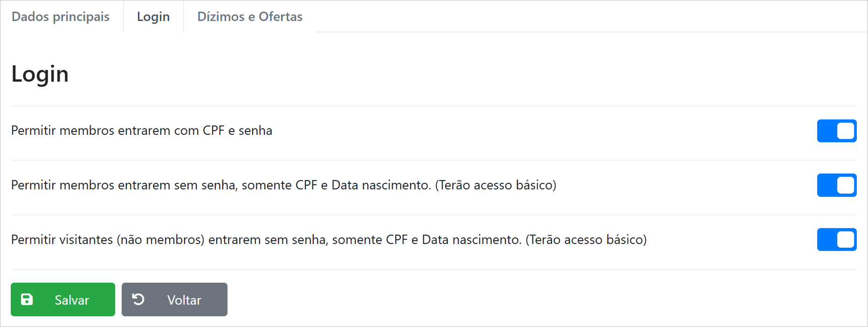Turn off members passwordless login switch
This screenshot has height=327, width=868.
836,185
